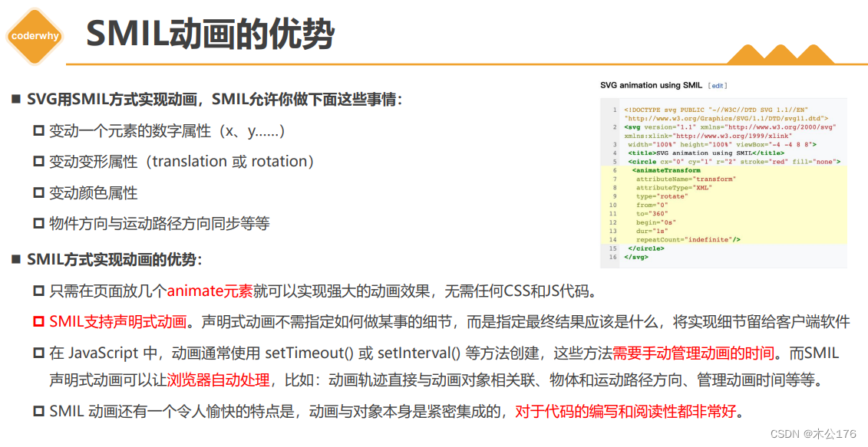
Task: Click the heading "SVG animation using SMIL"
Action: click(651, 85)
